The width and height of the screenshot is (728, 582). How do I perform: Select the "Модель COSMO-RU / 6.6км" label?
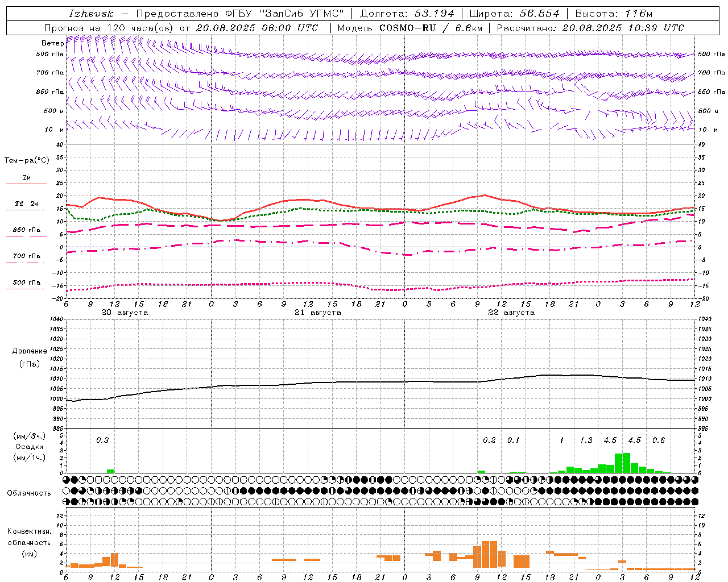[410, 28]
